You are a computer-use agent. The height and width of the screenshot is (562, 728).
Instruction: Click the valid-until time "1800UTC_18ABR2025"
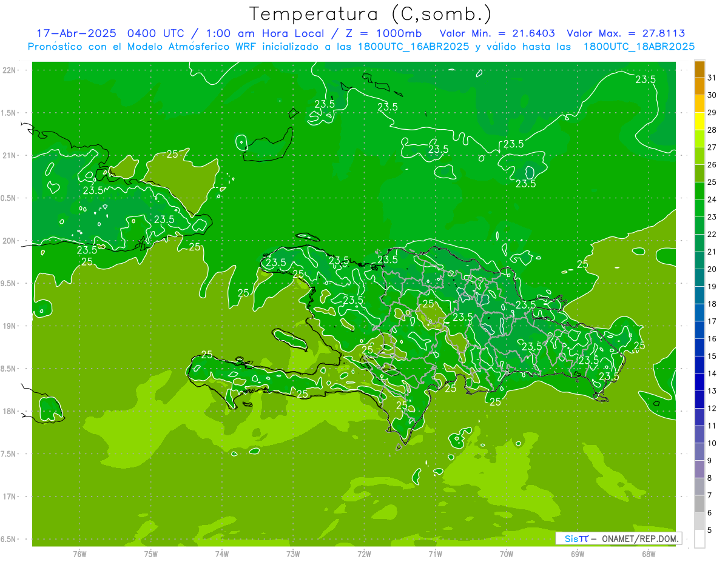(639, 47)
